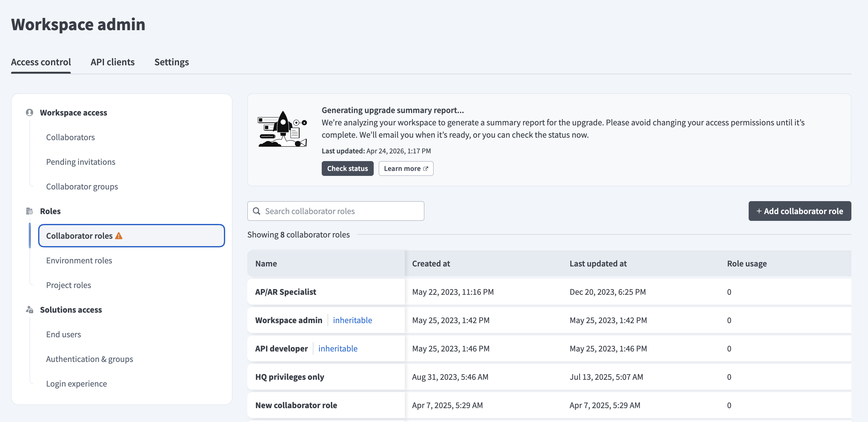Select the Access control tab
868x422 pixels.
pyautogui.click(x=41, y=62)
